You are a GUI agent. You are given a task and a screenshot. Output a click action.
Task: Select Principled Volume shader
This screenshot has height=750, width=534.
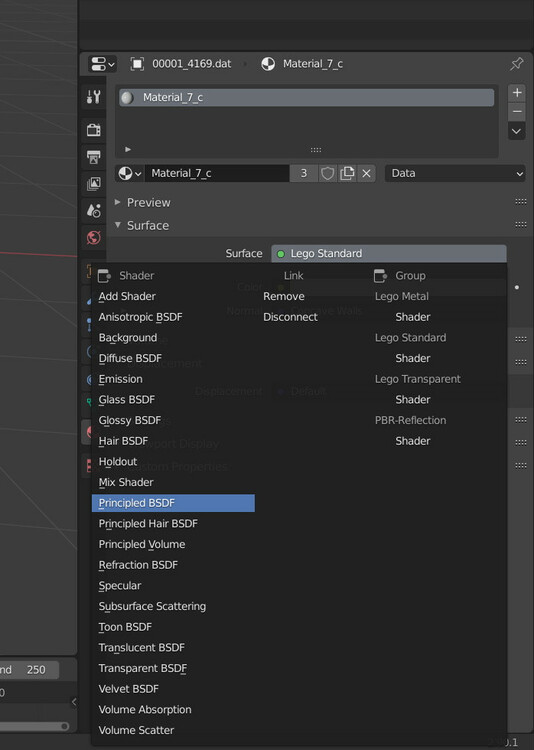pos(173,544)
